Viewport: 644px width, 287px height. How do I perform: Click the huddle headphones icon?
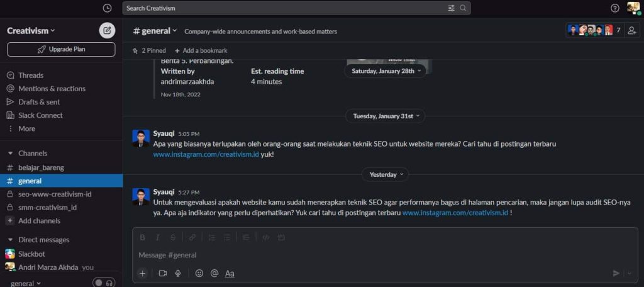[109, 283]
